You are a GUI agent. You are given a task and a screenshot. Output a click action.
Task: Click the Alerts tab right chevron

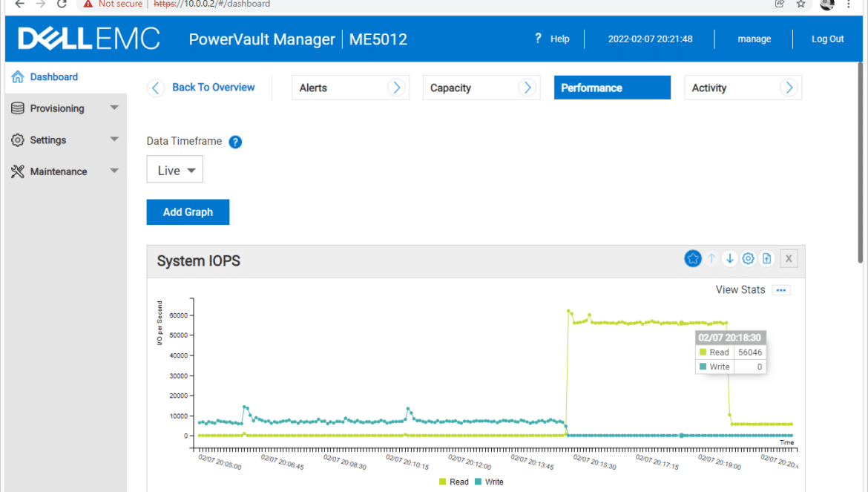click(396, 88)
